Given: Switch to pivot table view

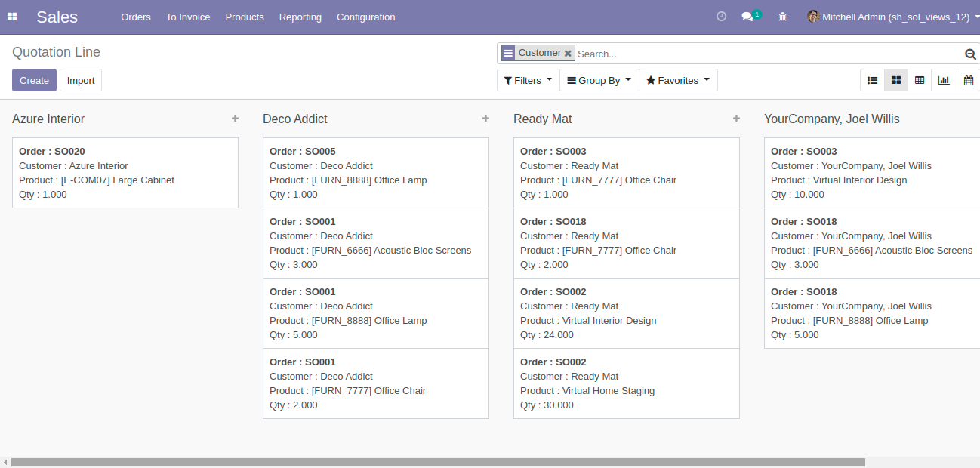Looking at the screenshot, I should tap(919, 80).
